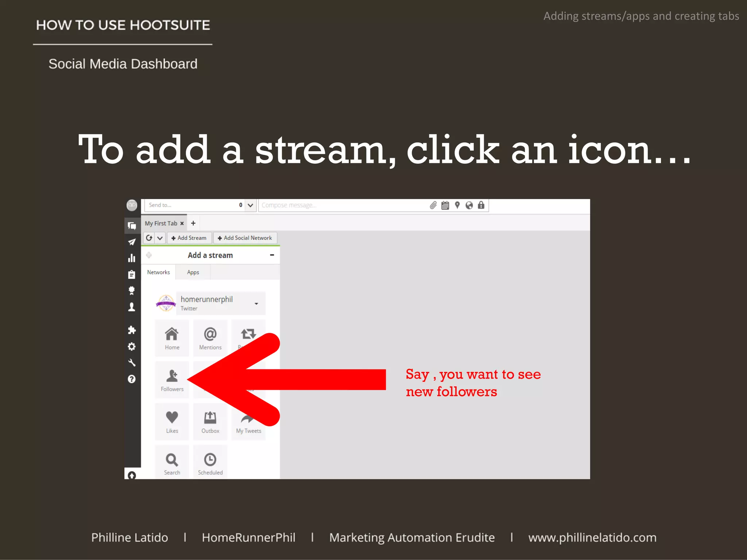Add the Mentions stream
This screenshot has width=747, height=560.
[x=210, y=338]
